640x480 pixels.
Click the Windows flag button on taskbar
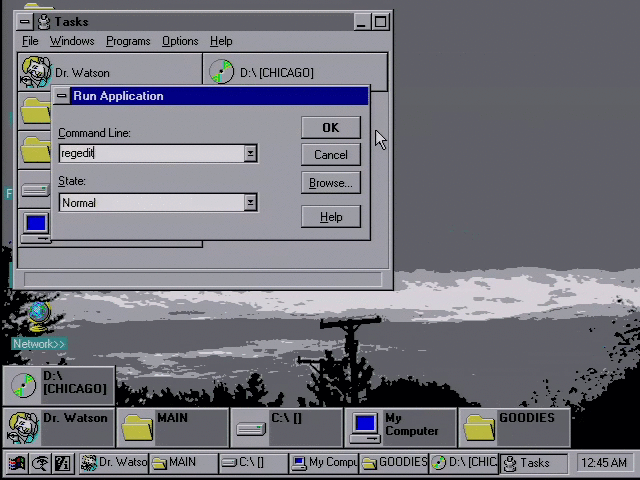point(16,463)
